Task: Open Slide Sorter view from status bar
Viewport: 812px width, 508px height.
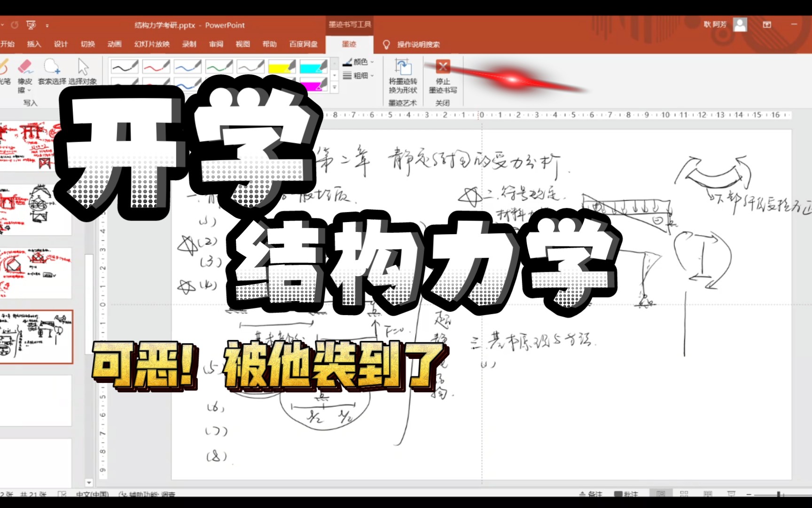Action: tap(684, 494)
